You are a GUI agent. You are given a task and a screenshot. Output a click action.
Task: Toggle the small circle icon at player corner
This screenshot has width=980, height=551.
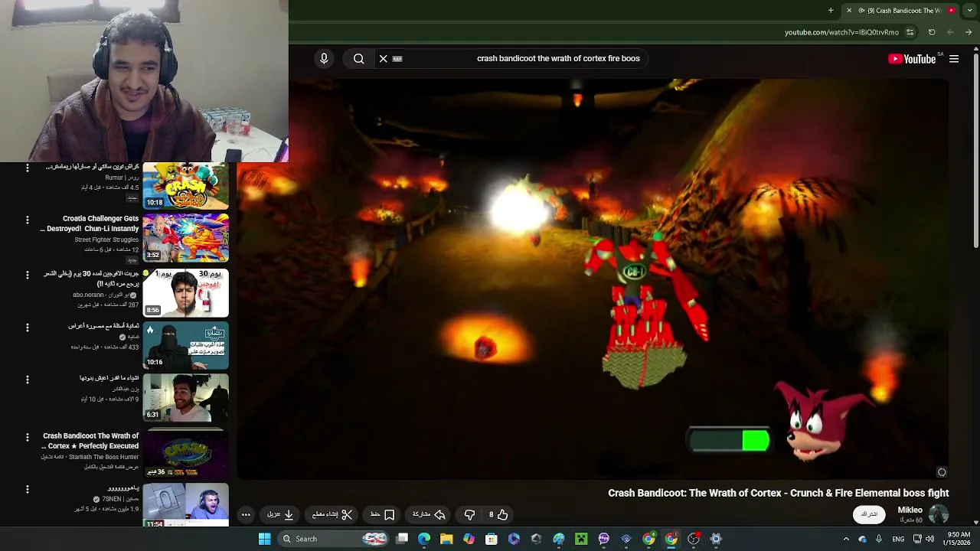pyautogui.click(x=942, y=472)
